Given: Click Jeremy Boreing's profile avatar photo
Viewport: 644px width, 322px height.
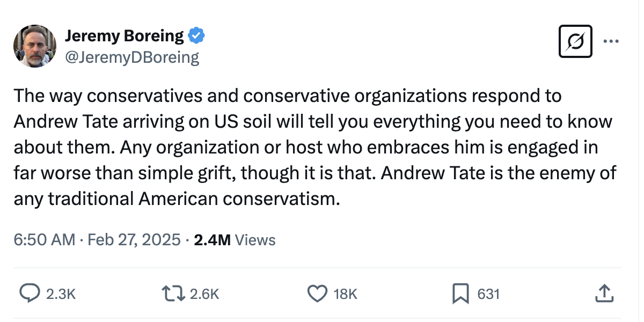Looking at the screenshot, I should point(35,46).
